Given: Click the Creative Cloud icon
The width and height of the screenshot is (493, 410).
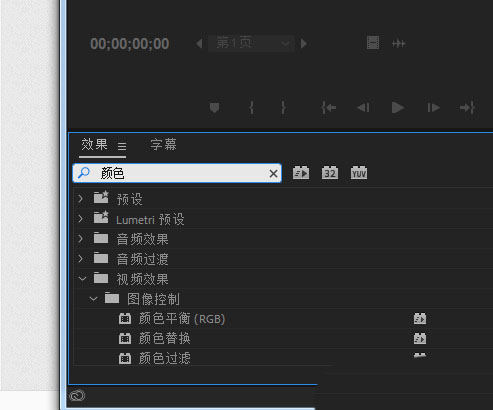Looking at the screenshot, I should pos(77,396).
